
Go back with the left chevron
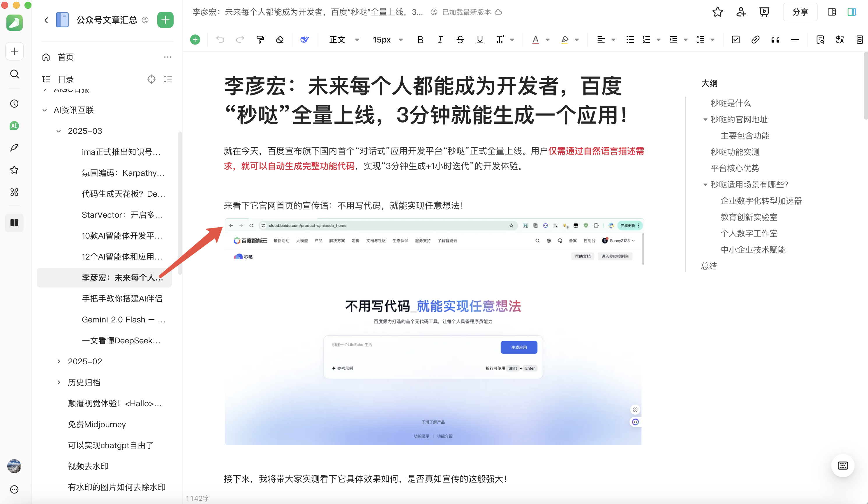(46, 20)
